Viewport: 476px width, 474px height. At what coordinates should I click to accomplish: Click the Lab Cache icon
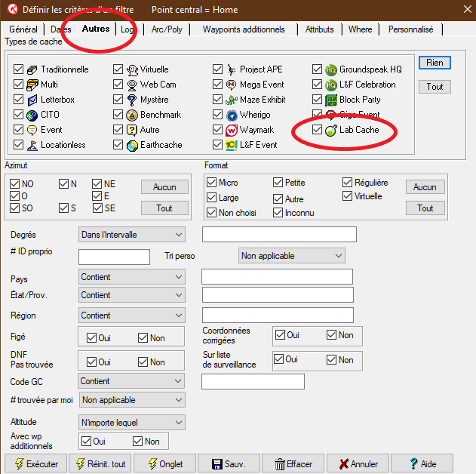tap(331, 130)
